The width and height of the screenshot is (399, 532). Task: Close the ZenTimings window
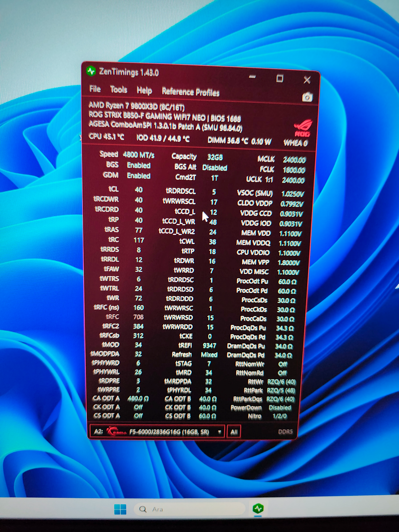pos(307,80)
